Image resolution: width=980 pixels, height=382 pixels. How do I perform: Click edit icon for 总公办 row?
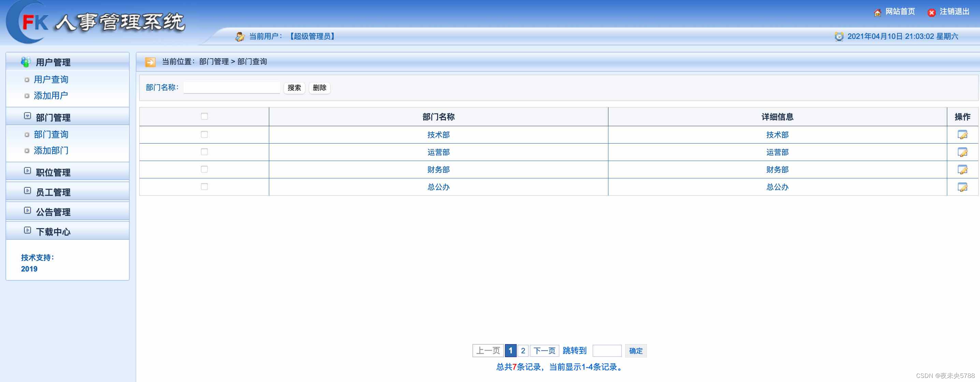[x=962, y=187]
